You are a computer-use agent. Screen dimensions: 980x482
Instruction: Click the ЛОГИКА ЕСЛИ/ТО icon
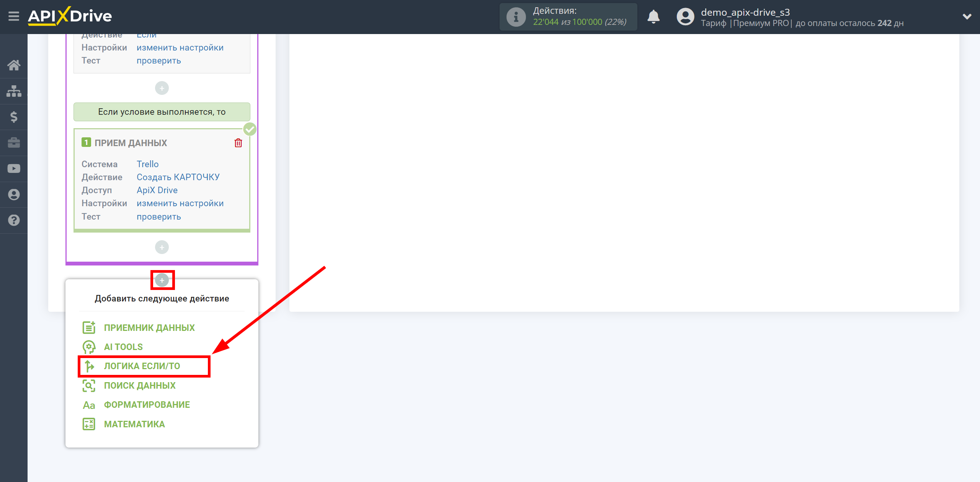pos(90,366)
